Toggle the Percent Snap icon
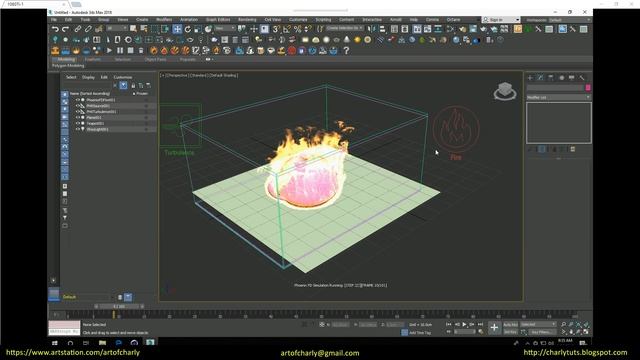This screenshot has height=360, width=640. pos(298,29)
